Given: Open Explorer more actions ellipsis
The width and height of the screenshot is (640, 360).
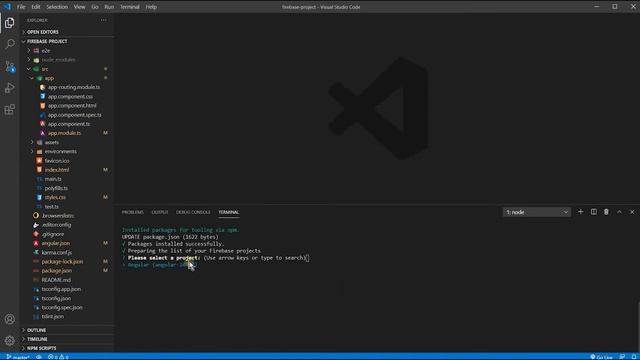Looking at the screenshot, I should point(104,20).
